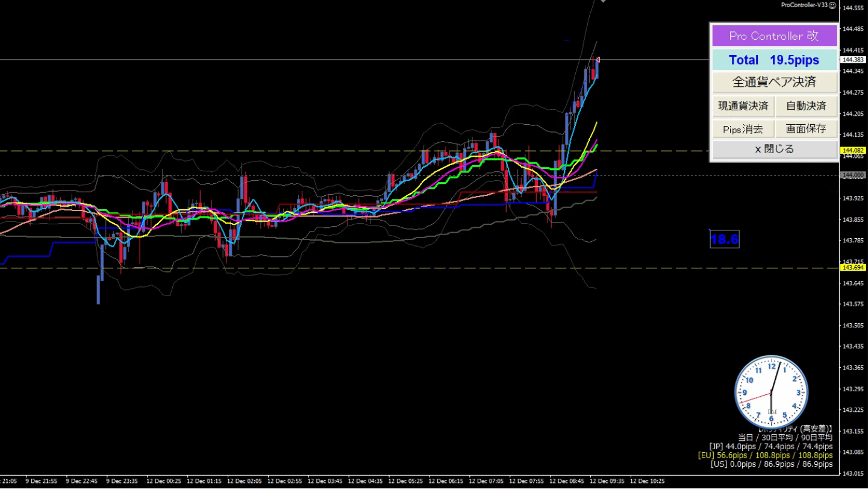Click the [JP] volatility pips row
The image size is (868, 489).
coord(771,446)
